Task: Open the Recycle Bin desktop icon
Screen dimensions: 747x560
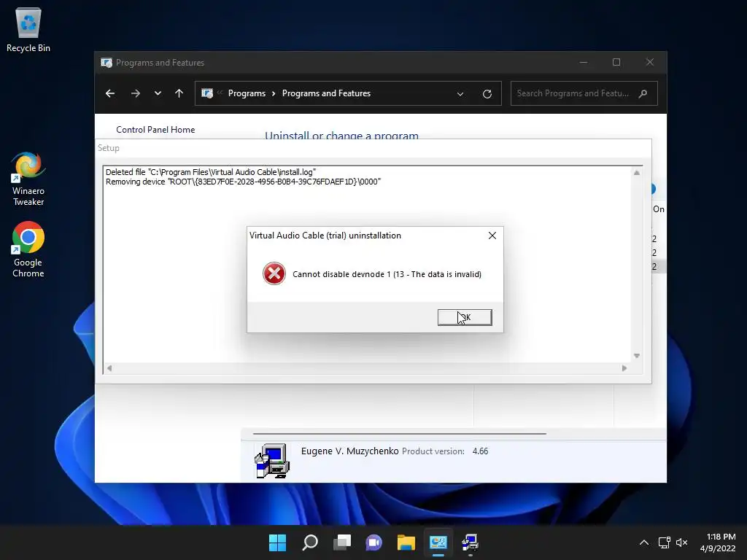Action: pyautogui.click(x=28, y=29)
